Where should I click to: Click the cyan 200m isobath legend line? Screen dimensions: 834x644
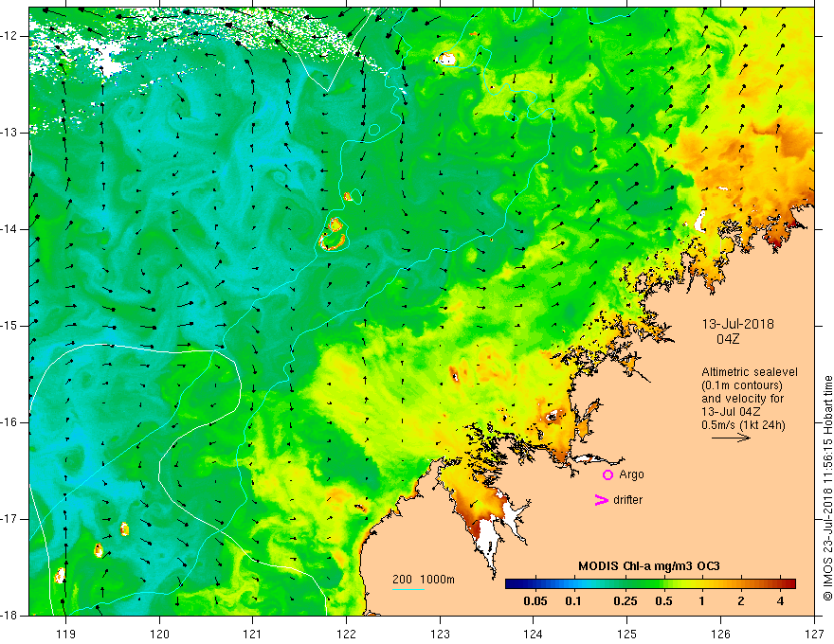[x=408, y=589]
